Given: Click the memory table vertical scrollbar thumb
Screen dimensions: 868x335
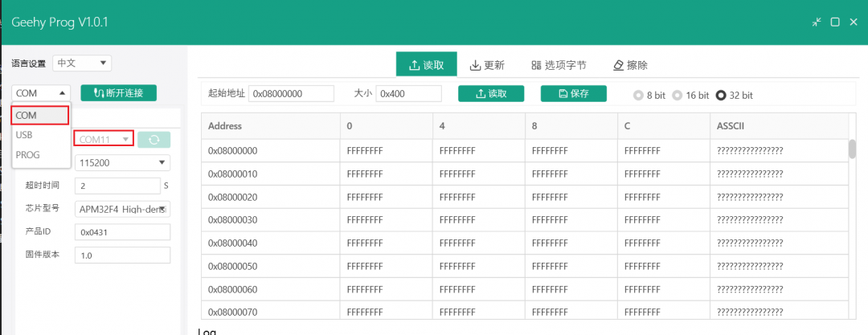Looking at the screenshot, I should point(853,149).
